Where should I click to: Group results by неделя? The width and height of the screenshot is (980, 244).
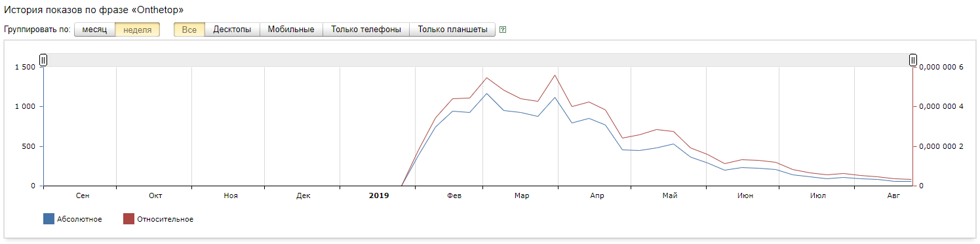click(x=138, y=30)
